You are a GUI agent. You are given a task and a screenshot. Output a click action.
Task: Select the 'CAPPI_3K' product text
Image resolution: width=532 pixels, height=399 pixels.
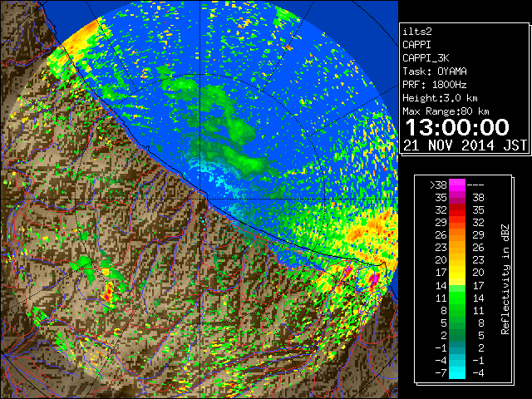(x=426, y=58)
